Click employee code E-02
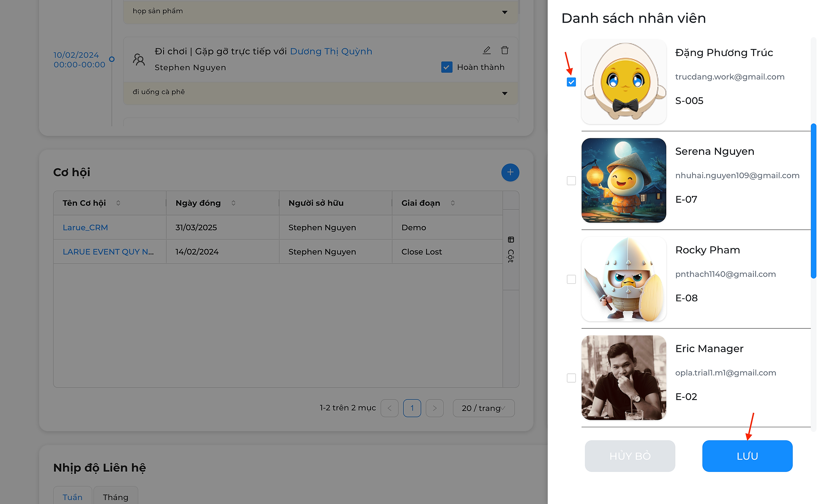Viewport: 830px width, 504px height. point(686,396)
